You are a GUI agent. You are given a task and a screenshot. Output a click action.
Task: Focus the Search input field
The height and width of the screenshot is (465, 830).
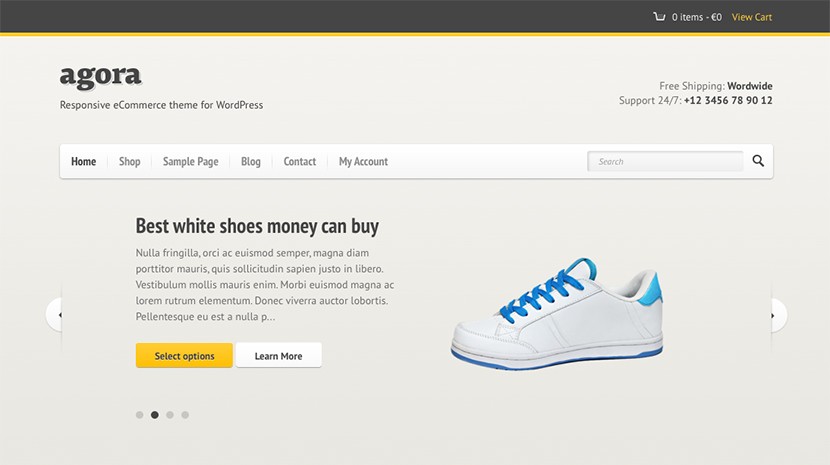click(665, 162)
